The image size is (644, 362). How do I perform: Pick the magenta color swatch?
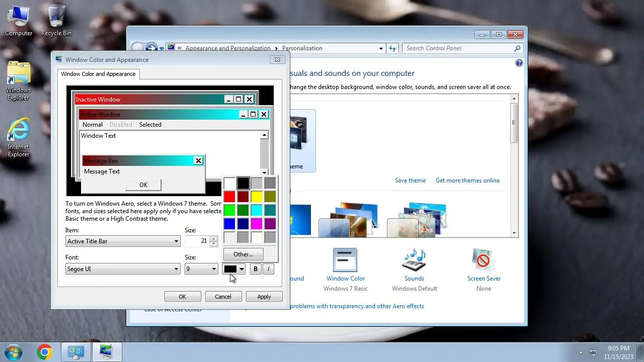(x=257, y=224)
